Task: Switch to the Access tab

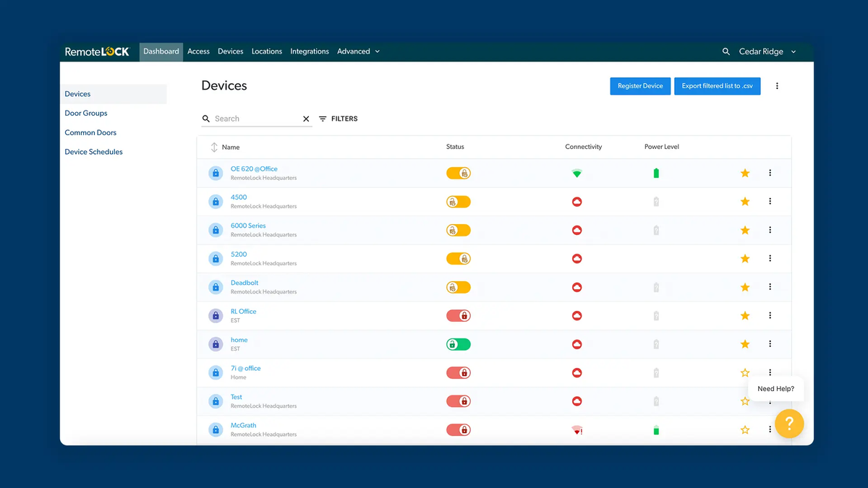Action: pos(198,51)
